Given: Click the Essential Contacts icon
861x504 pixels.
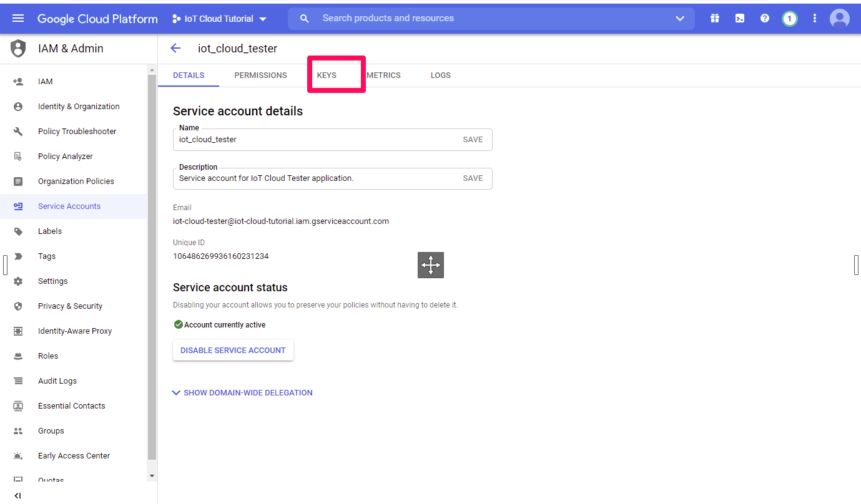Looking at the screenshot, I should click(18, 406).
